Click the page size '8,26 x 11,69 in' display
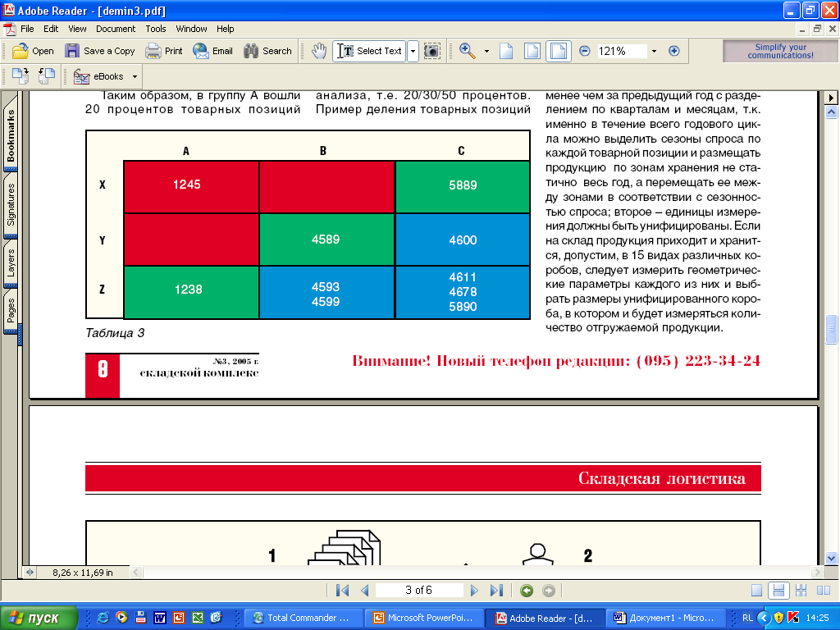Screen dimensions: 840x630 (x=83, y=573)
